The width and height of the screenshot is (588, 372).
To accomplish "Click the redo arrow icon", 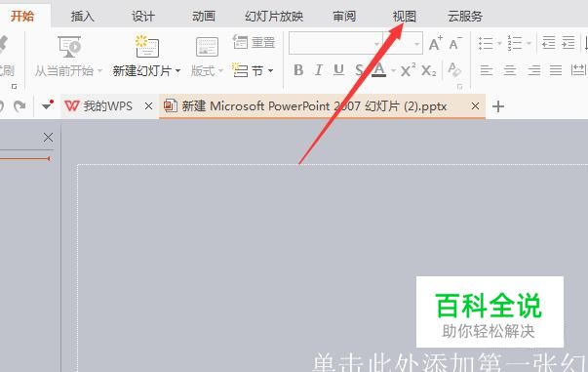I will (20, 106).
